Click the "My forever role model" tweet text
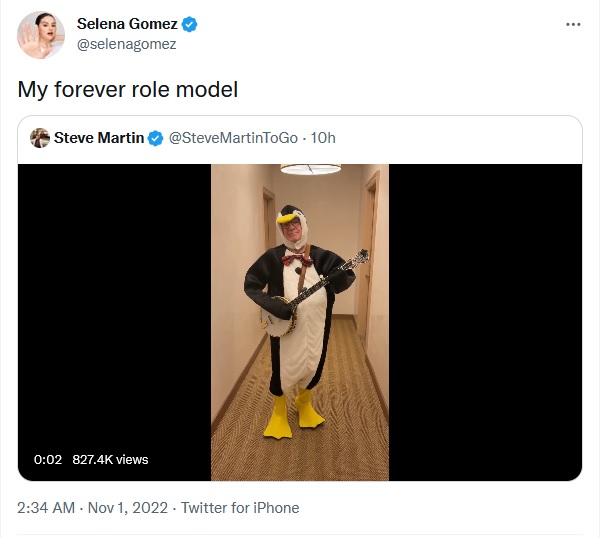 tap(127, 89)
